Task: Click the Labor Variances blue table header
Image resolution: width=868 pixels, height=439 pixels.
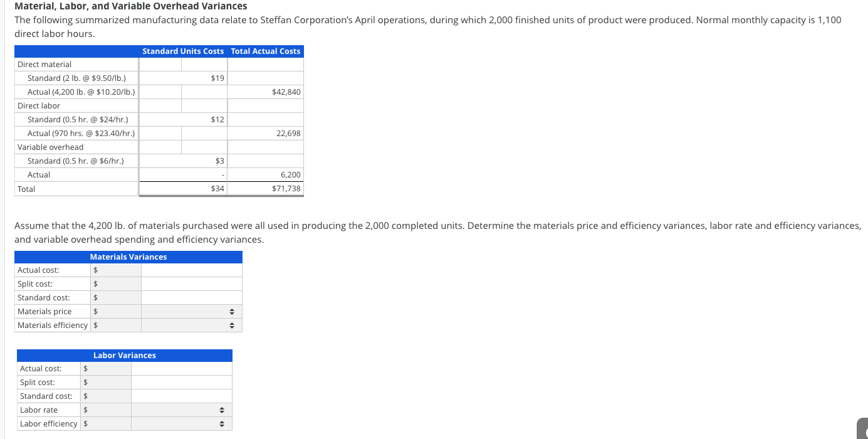Action: point(123,355)
